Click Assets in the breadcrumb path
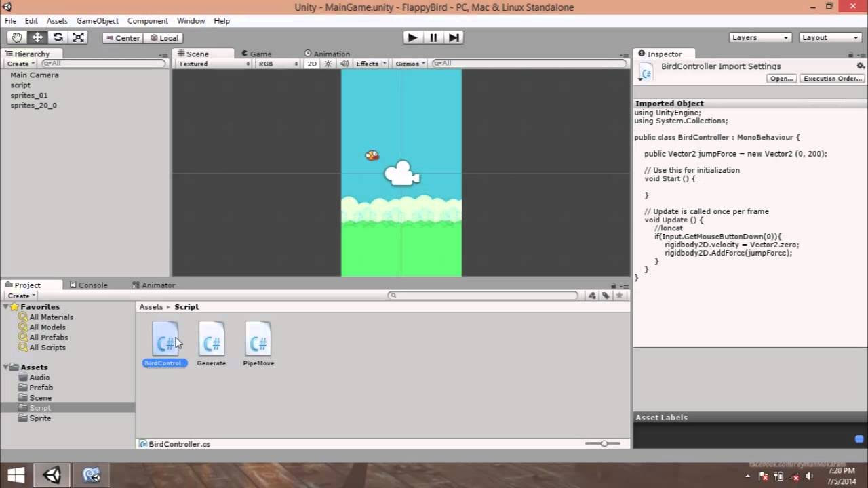 151,307
